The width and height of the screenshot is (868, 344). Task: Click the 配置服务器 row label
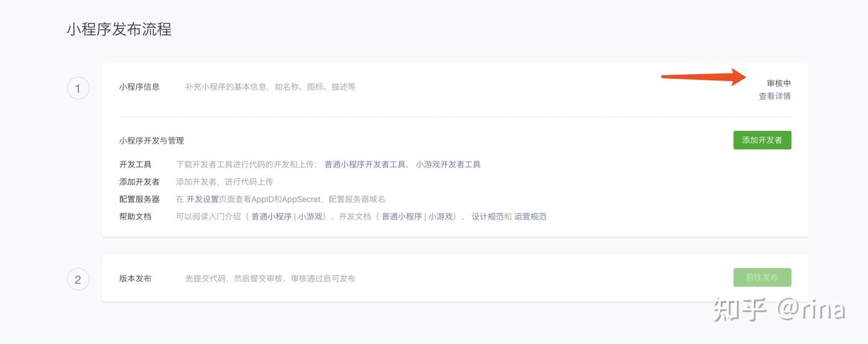pyautogui.click(x=139, y=199)
